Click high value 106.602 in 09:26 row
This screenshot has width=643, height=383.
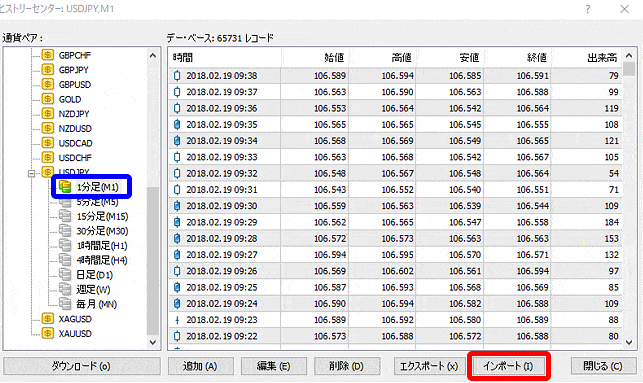(x=398, y=271)
